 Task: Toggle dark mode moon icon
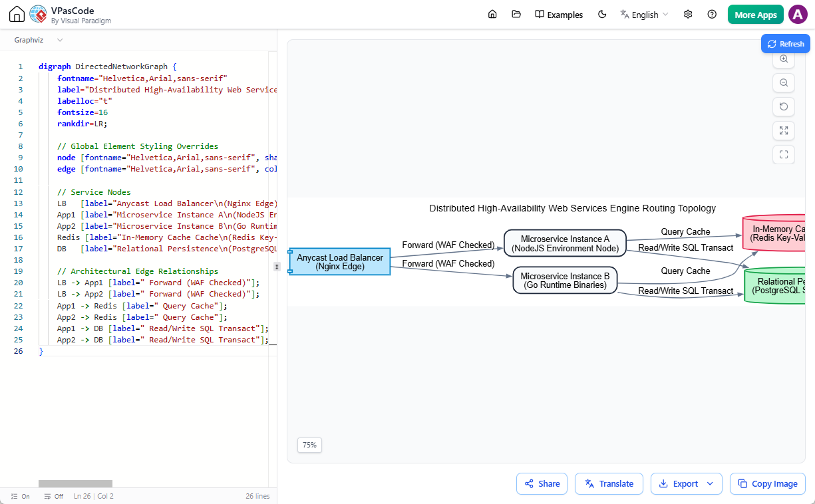603,14
